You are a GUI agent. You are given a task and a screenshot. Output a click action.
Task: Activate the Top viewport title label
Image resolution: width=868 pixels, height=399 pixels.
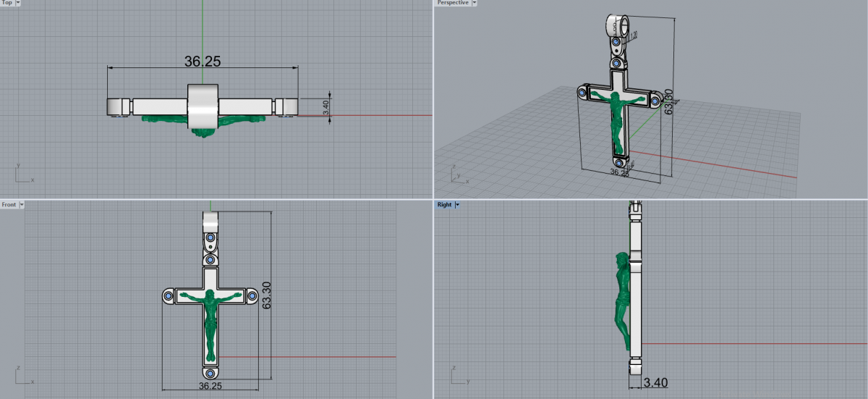(7, 3)
